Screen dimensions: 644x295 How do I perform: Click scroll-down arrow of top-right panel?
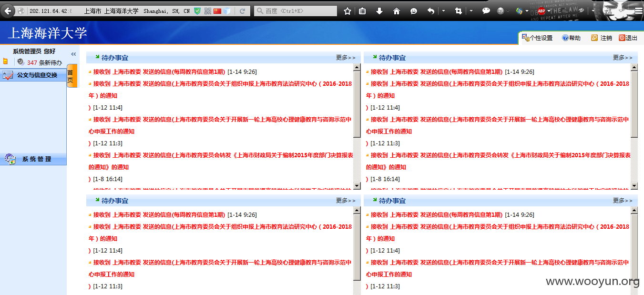tap(634, 186)
